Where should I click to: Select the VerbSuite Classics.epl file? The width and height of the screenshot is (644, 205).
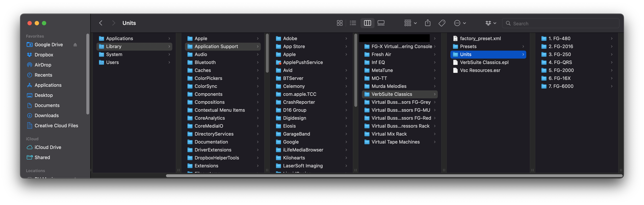488,63
